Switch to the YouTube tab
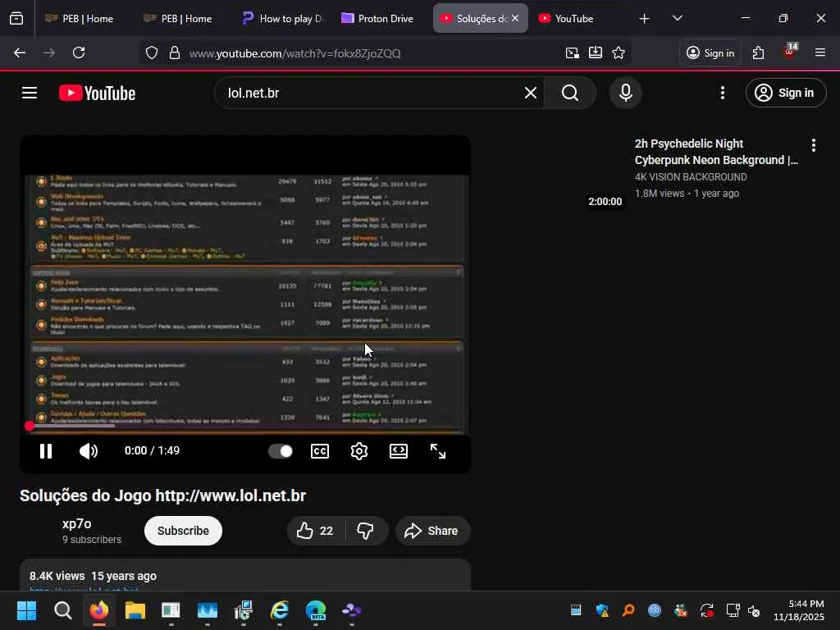The width and height of the screenshot is (840, 630). (x=576, y=18)
